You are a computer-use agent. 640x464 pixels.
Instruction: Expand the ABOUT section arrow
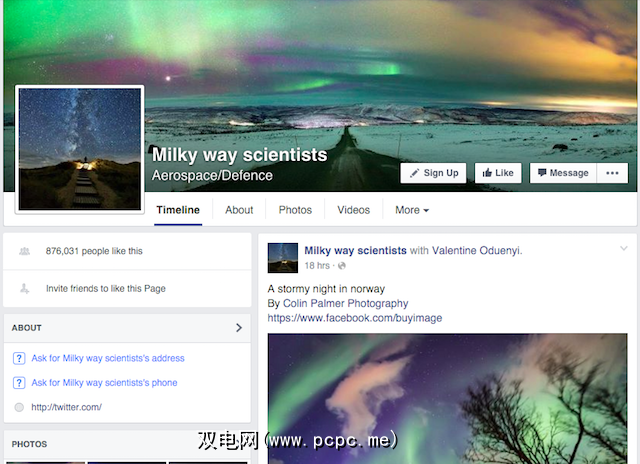point(239,328)
